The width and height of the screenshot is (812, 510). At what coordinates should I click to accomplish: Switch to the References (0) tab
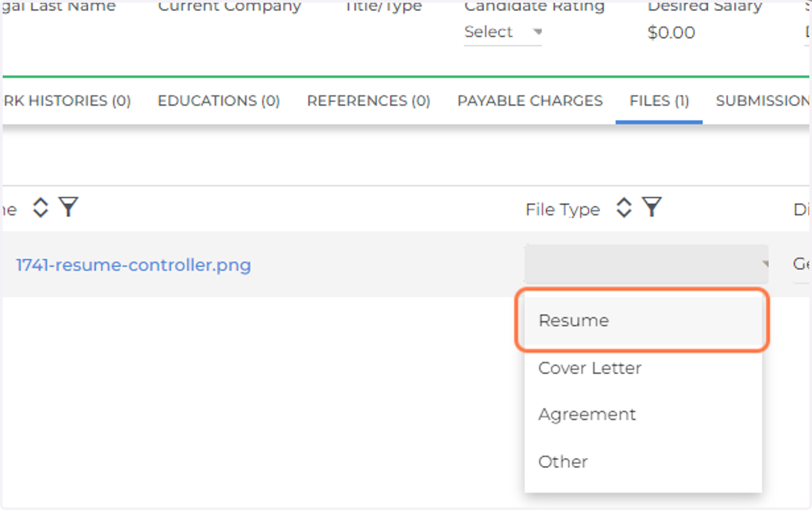click(x=369, y=101)
